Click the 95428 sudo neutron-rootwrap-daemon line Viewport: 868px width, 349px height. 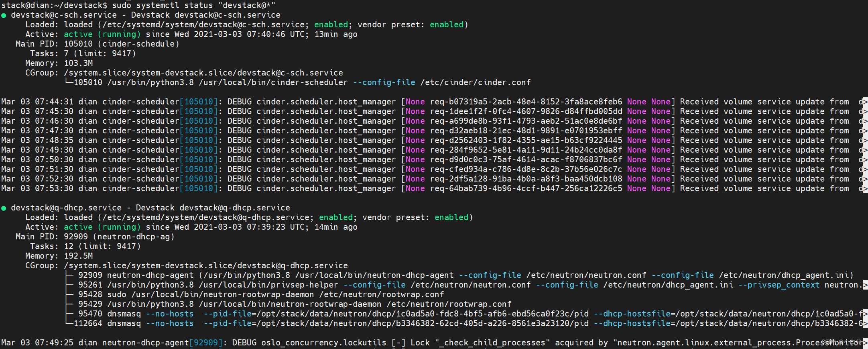coord(255,295)
